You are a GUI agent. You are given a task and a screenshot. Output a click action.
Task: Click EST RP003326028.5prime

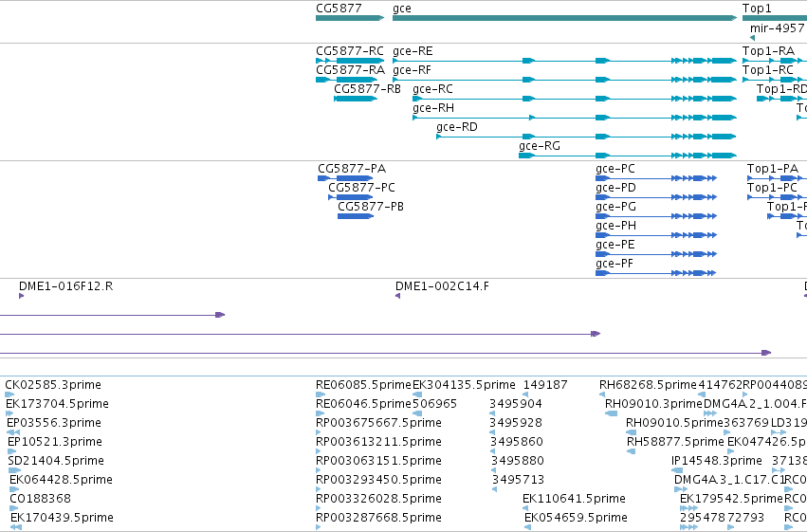click(x=378, y=499)
